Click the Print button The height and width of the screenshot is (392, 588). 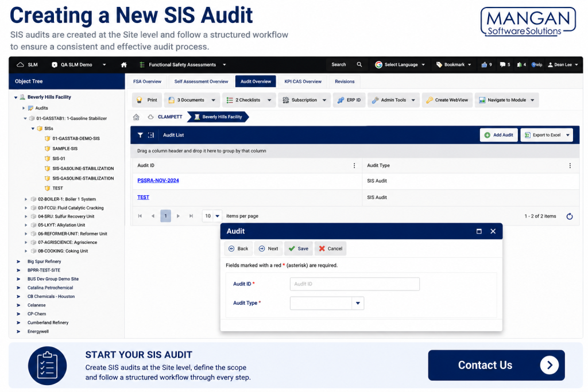click(x=147, y=100)
